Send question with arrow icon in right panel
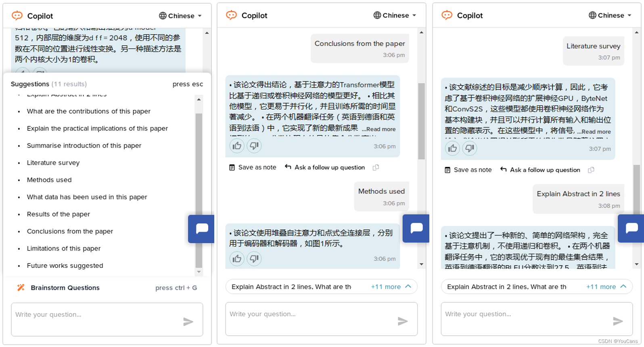 tap(618, 321)
